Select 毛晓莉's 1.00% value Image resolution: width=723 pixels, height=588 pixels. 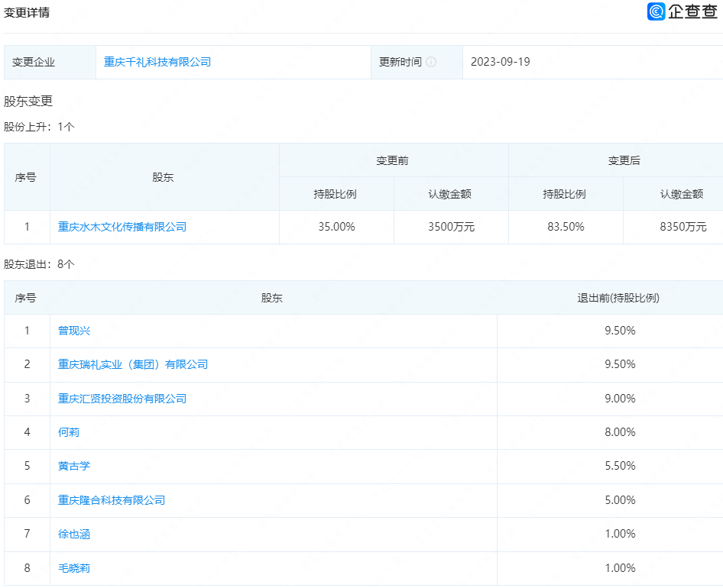(620, 568)
